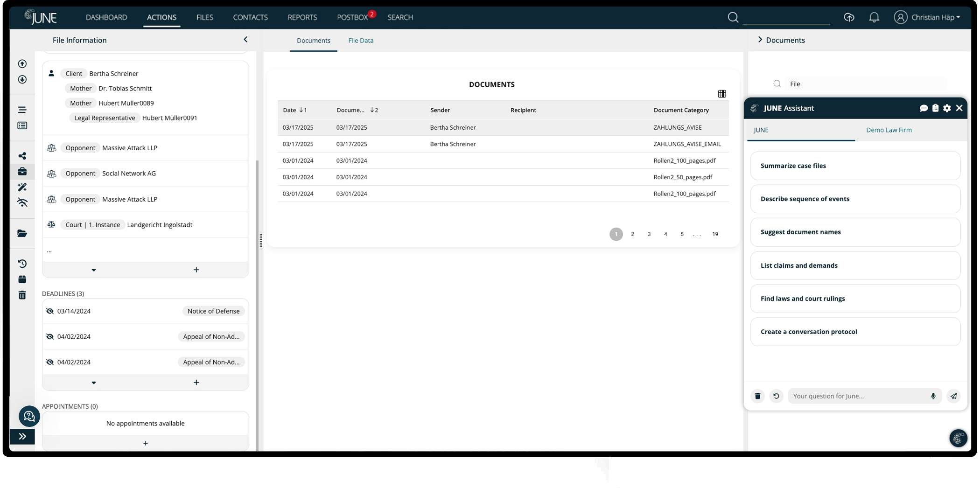Click clipboard icon in JUNE Assistant header
The width and height of the screenshot is (980, 488).
pyautogui.click(x=935, y=108)
